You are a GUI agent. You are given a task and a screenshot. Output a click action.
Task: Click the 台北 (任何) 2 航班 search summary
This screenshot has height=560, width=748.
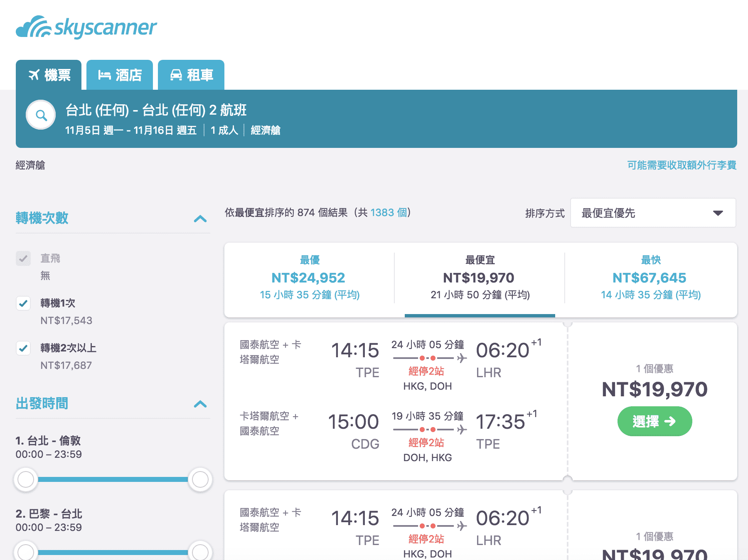(156, 110)
